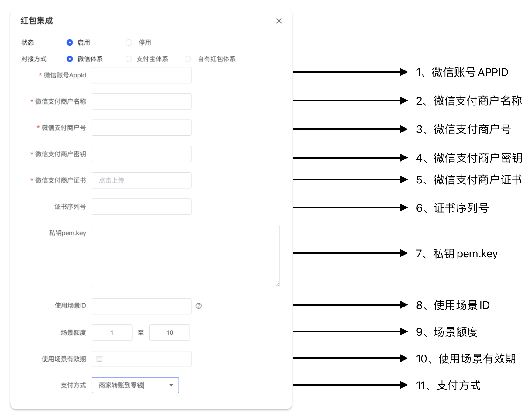Focus the 微信支付商户名称 input field
The height and width of the screenshot is (415, 532).
click(x=141, y=101)
